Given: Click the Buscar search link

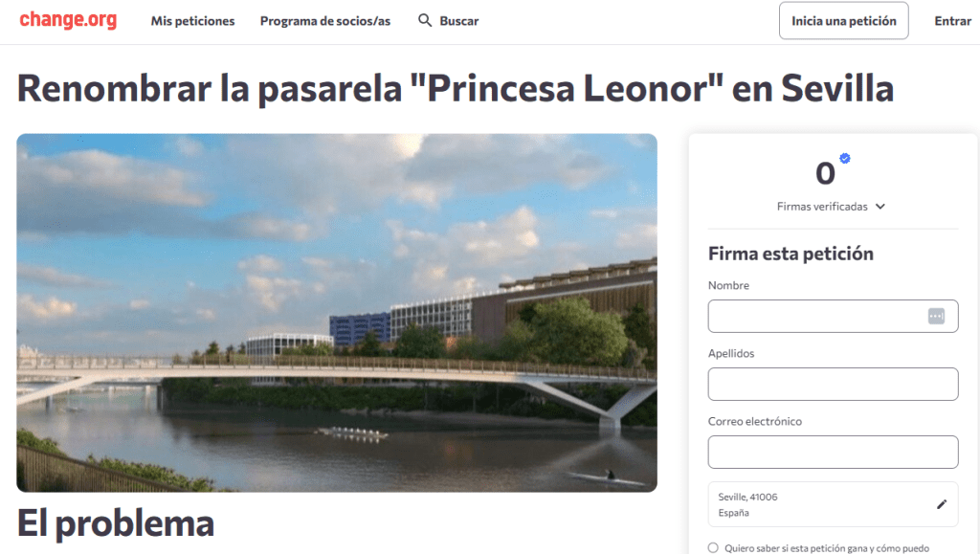Looking at the screenshot, I should (x=458, y=21).
